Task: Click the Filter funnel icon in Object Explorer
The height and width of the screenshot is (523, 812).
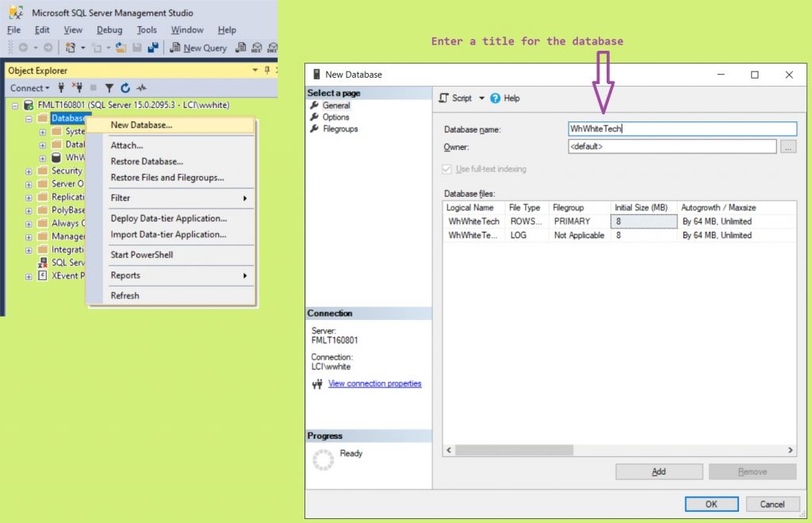Action: tap(109, 88)
